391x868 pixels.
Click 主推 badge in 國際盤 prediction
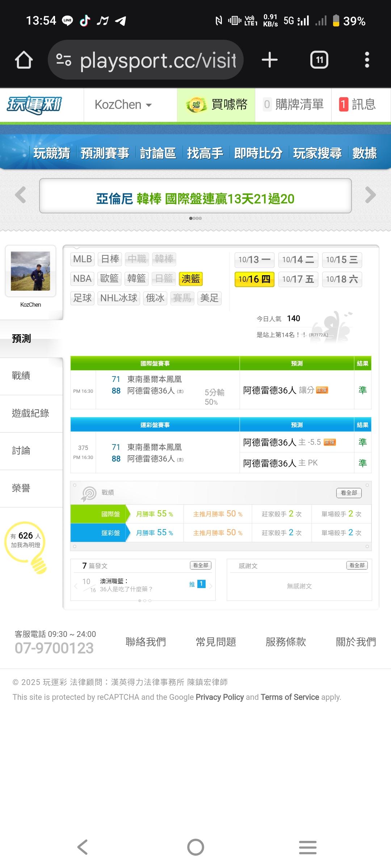click(322, 390)
